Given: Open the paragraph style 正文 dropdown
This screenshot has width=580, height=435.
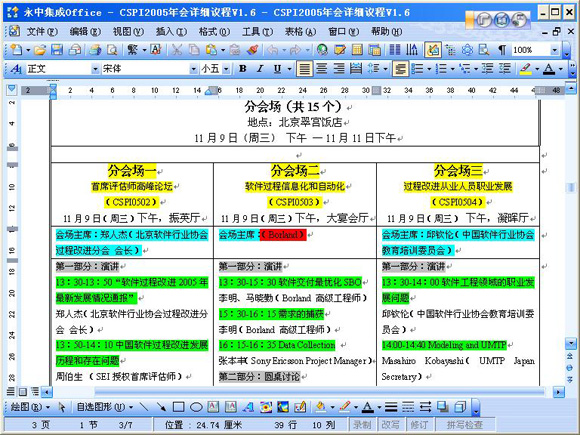Looking at the screenshot, I should coord(95,69).
